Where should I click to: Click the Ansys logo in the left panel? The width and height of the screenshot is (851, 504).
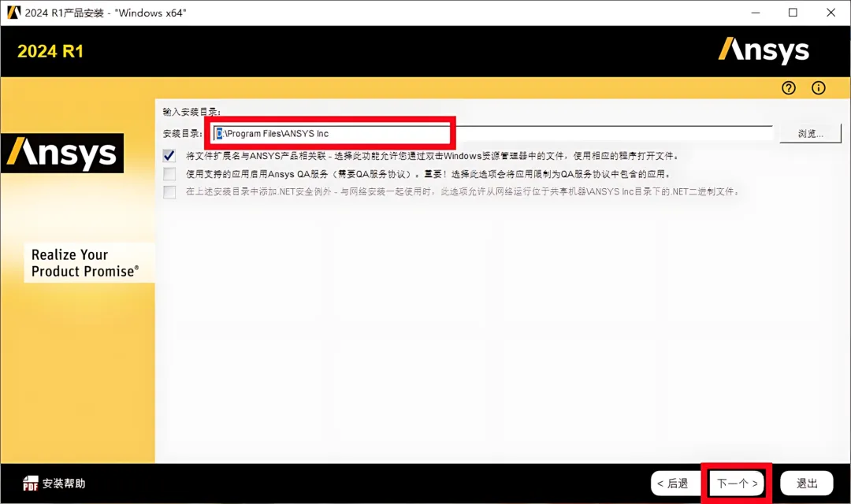click(x=62, y=153)
